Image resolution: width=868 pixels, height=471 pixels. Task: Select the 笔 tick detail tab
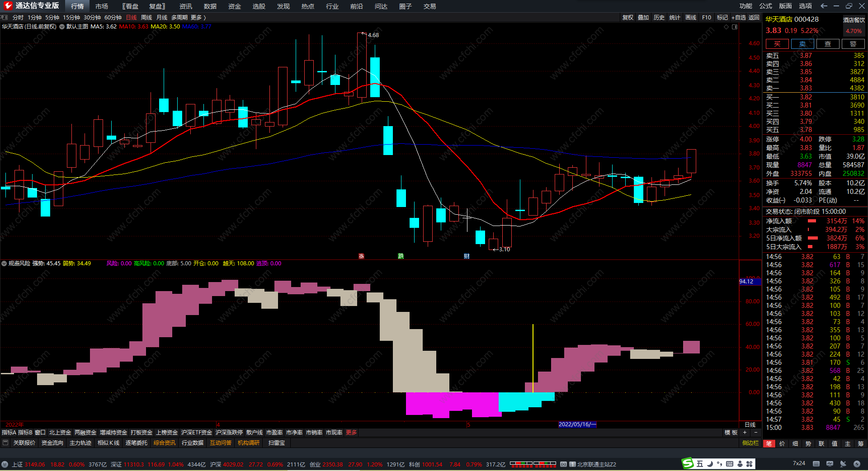769,444
